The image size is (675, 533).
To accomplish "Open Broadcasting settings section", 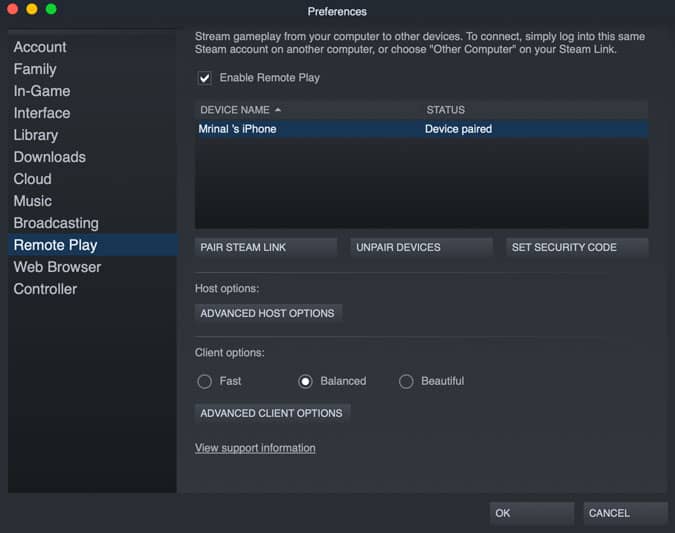I will (56, 223).
